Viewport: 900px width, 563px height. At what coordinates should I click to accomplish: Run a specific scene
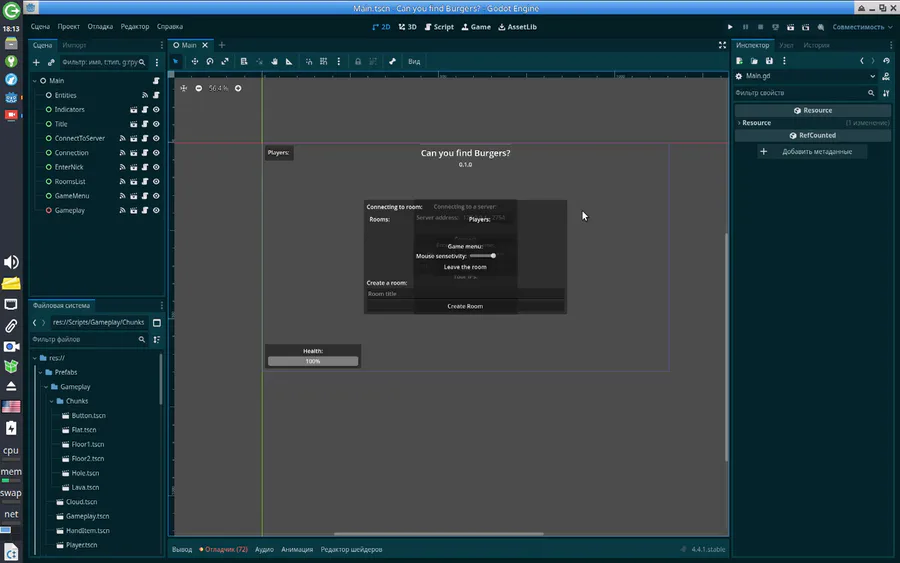pos(805,27)
